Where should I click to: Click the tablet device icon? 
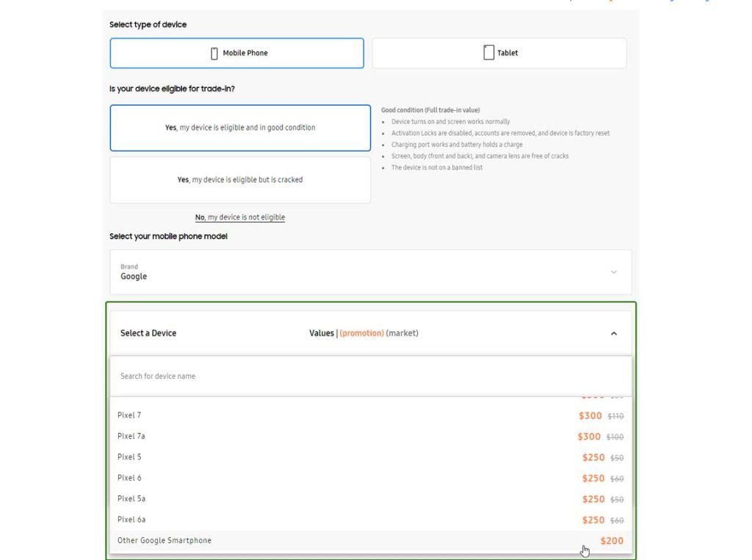click(x=488, y=53)
